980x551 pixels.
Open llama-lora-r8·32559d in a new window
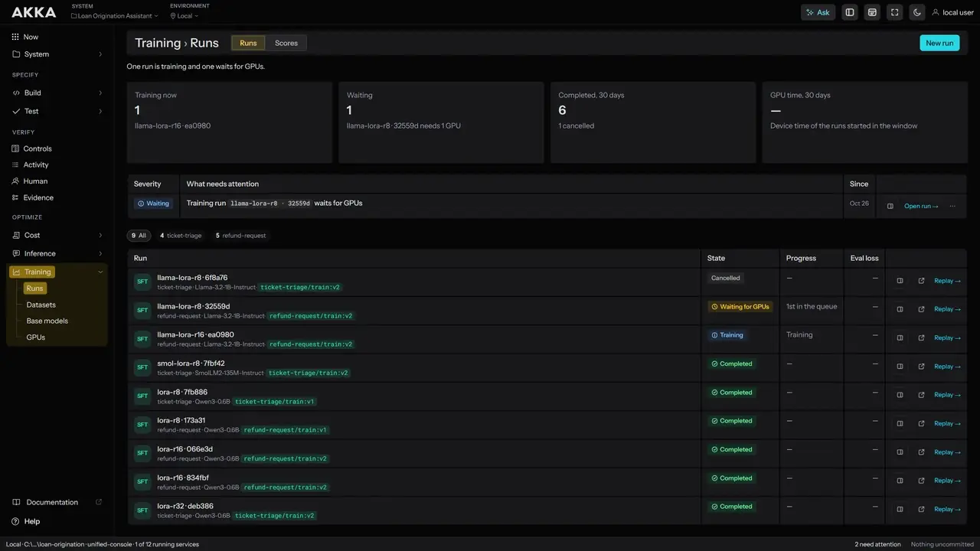(921, 309)
